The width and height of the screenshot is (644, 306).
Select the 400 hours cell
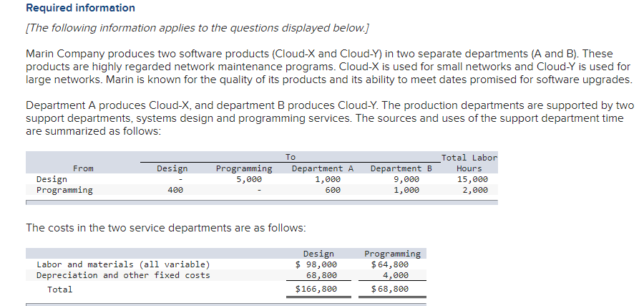[x=175, y=190]
